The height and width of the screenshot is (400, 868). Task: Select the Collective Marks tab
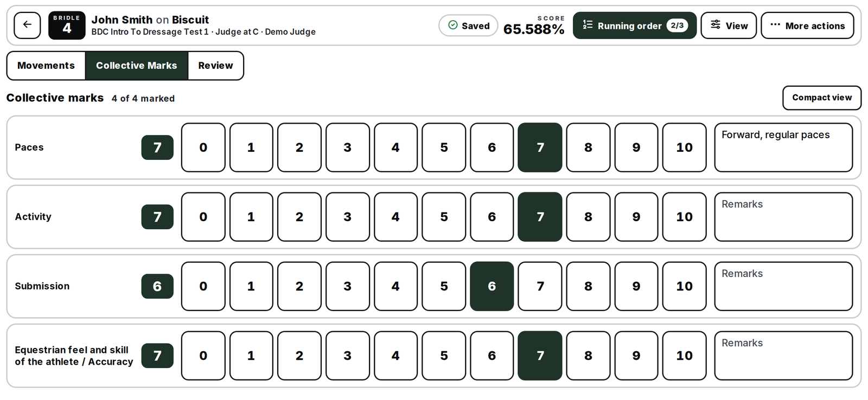(137, 66)
